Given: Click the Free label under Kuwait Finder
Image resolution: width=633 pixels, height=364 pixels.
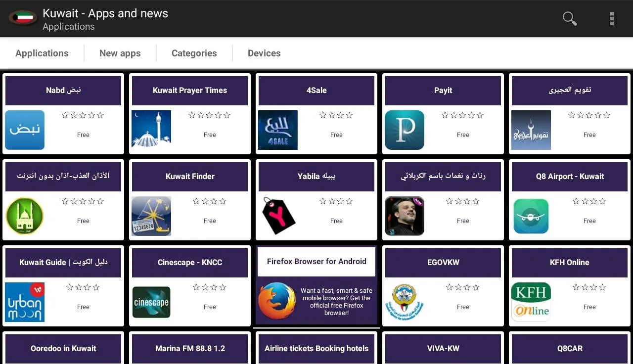Looking at the screenshot, I should (x=210, y=221).
